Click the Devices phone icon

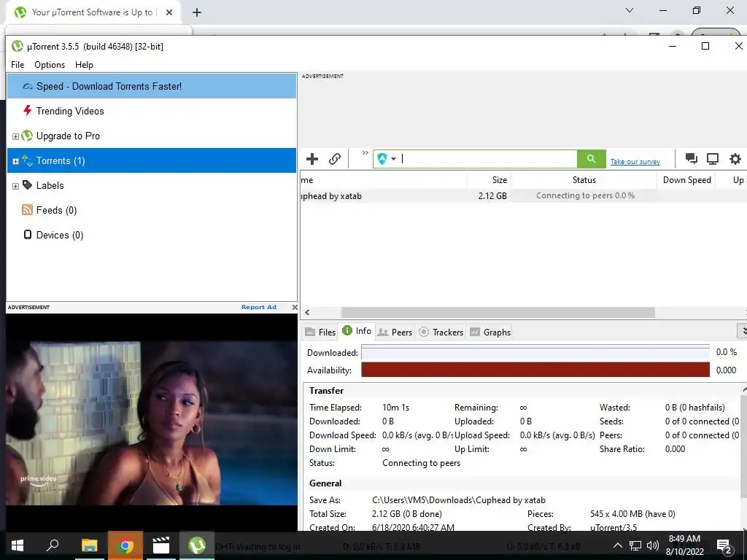click(x=28, y=234)
